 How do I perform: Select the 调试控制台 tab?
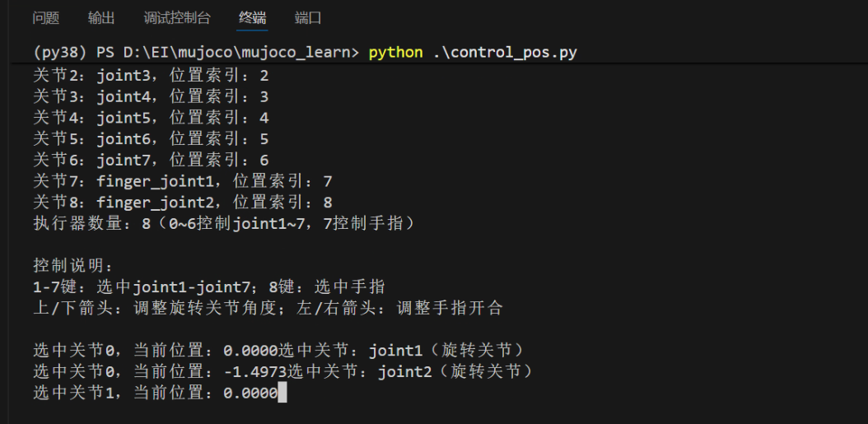pyautogui.click(x=177, y=18)
